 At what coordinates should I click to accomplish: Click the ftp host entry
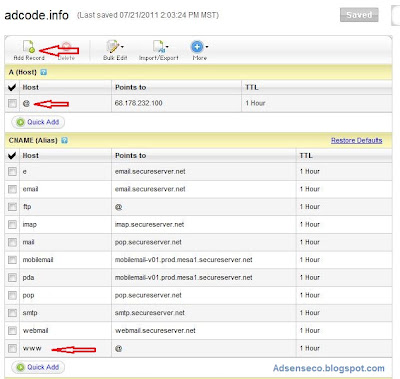click(x=27, y=207)
